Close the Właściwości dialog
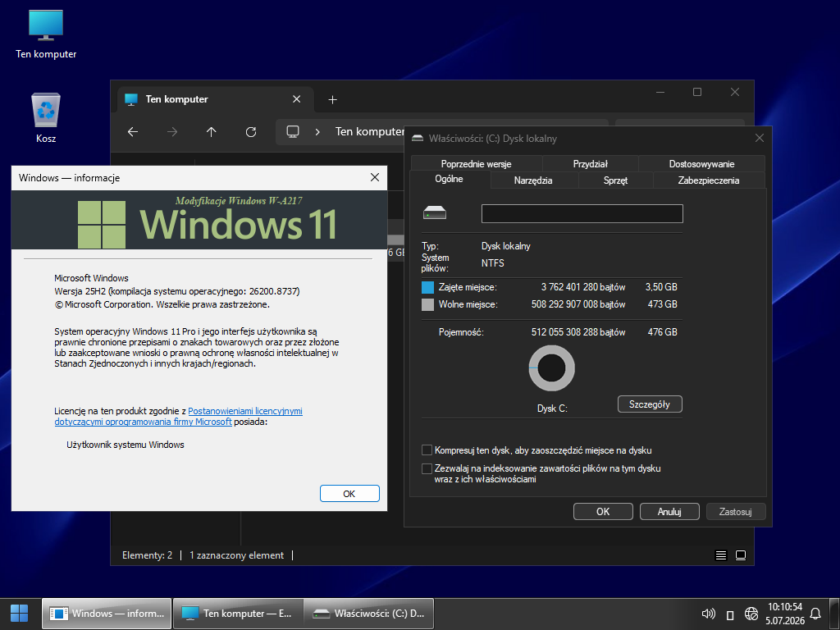 click(x=759, y=138)
